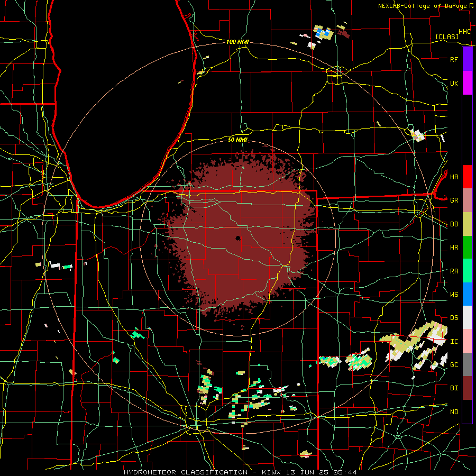Click the 'UK' legend label text
The height and width of the screenshot is (476, 476).
click(x=454, y=83)
